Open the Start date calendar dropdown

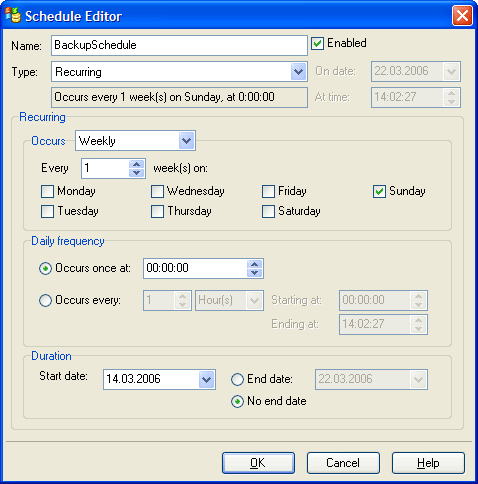[x=206, y=379]
